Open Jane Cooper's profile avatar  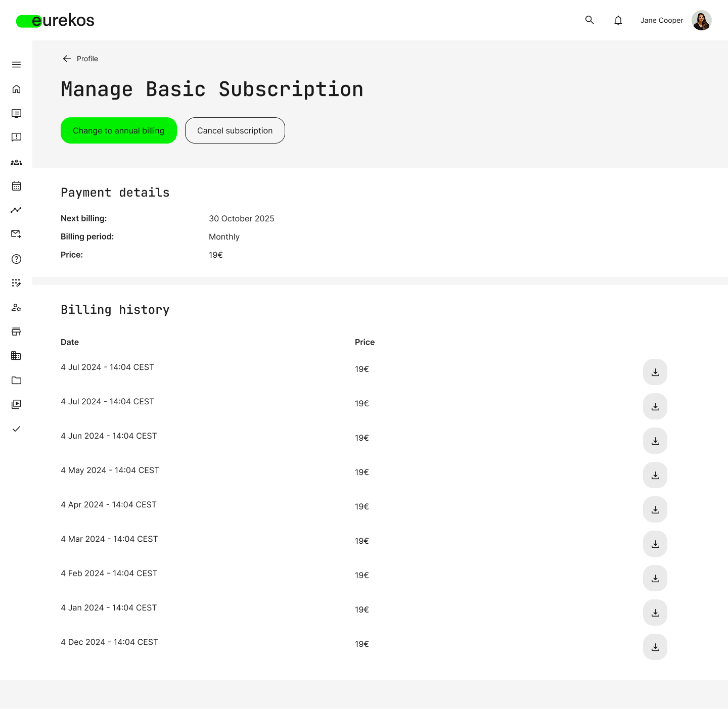701,20
